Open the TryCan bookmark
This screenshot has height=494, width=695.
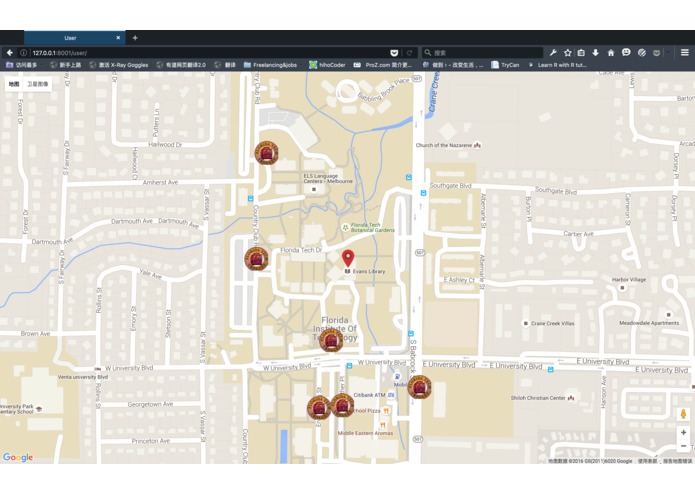pos(505,65)
